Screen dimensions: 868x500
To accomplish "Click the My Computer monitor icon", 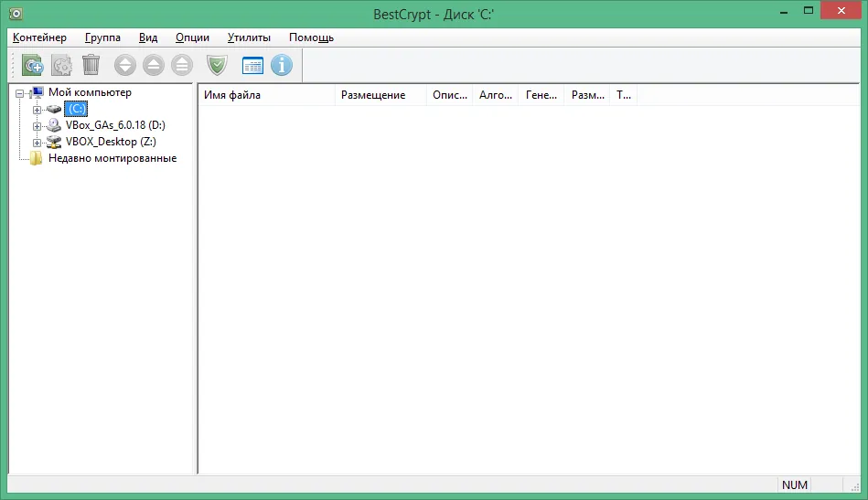I will 38,92.
